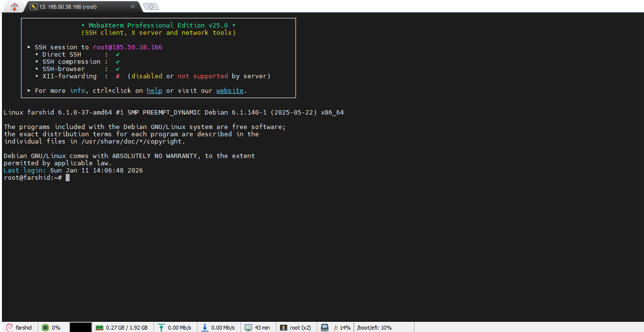Open a new tab with plus button

[x=151, y=7]
